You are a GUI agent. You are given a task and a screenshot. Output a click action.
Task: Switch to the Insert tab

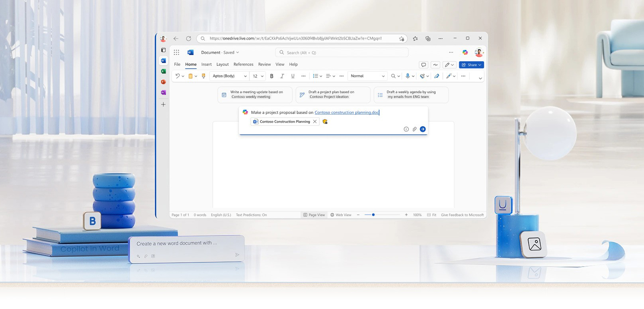click(x=206, y=64)
